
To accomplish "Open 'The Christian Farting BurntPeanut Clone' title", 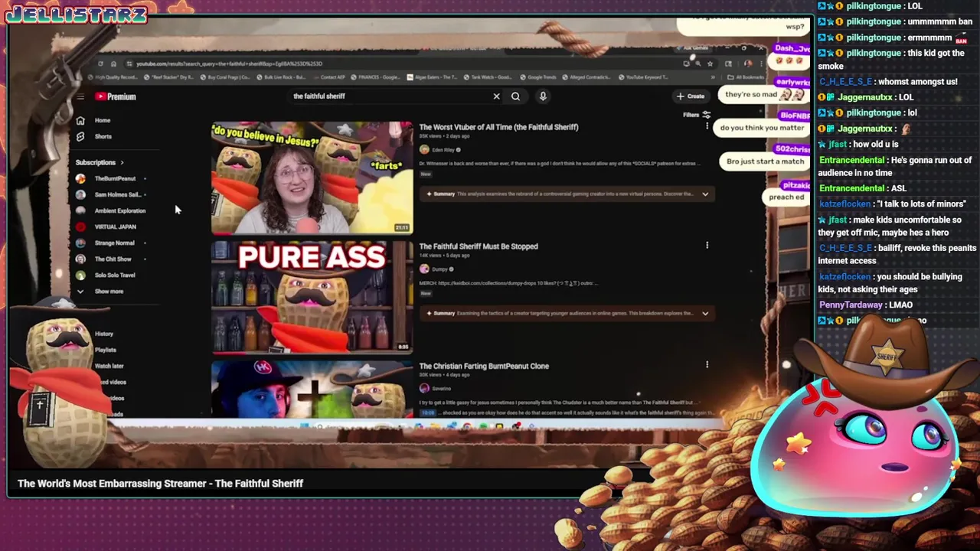I will 484,366.
